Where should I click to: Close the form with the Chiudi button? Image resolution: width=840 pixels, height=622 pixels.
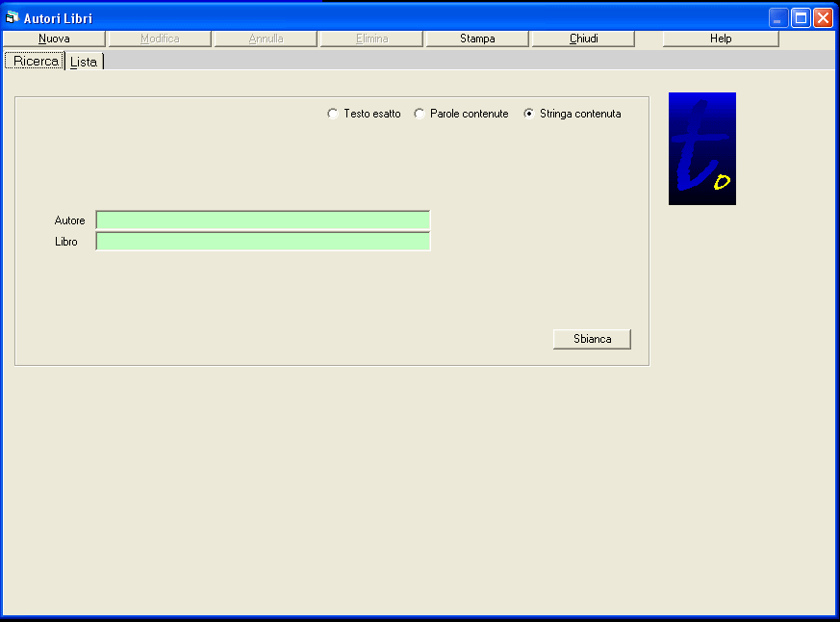click(583, 39)
